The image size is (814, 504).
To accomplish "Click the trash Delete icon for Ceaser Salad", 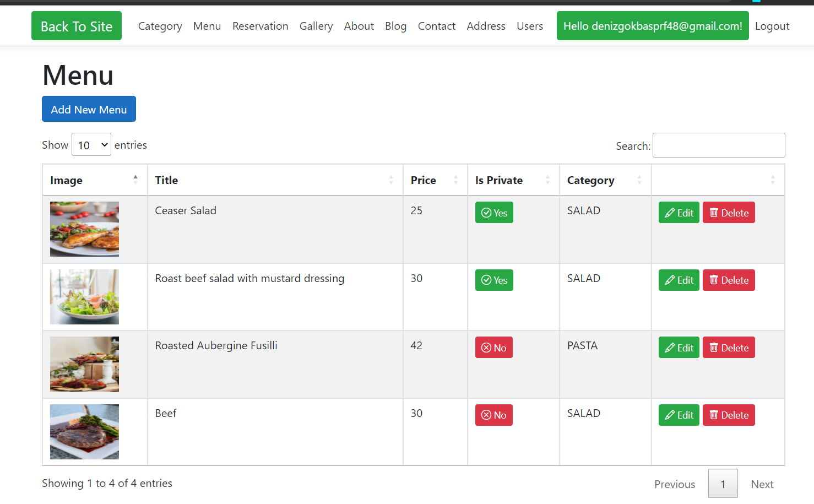I will point(714,213).
